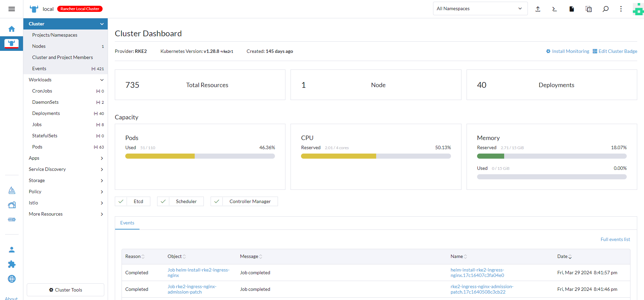The width and height of the screenshot is (644, 300).
Task: Open the Extensions puzzle piece icon
Action: 12,264
